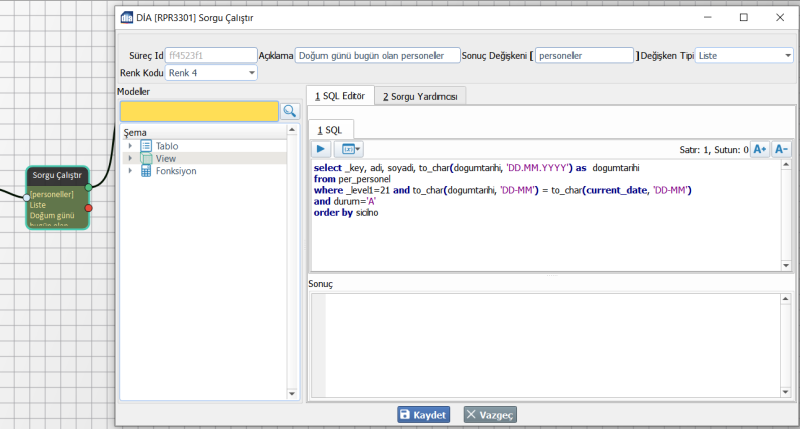Open the Değişken Tipi dropdown
Image resolution: width=800 pixels, height=429 pixels.
(787, 56)
